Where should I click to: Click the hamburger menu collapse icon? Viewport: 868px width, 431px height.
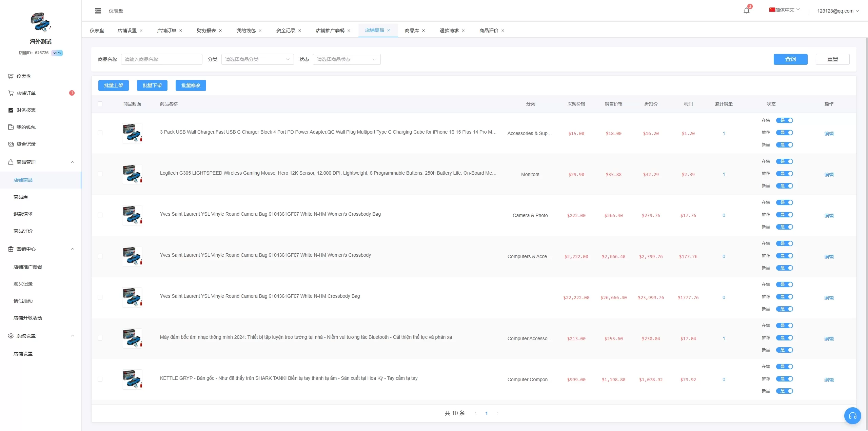click(98, 11)
